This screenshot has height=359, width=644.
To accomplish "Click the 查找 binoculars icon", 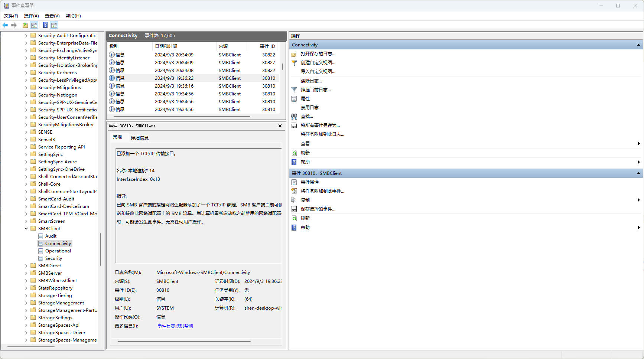I will (294, 117).
